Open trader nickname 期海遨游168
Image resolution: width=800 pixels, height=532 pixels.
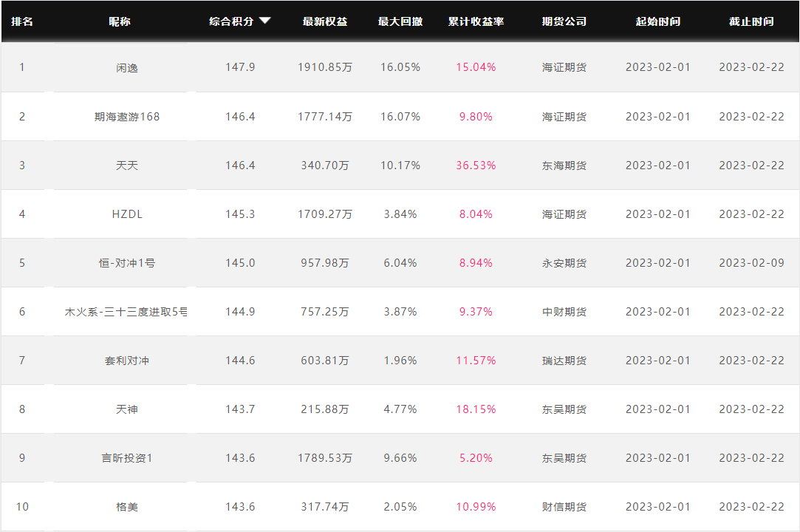[127, 117]
